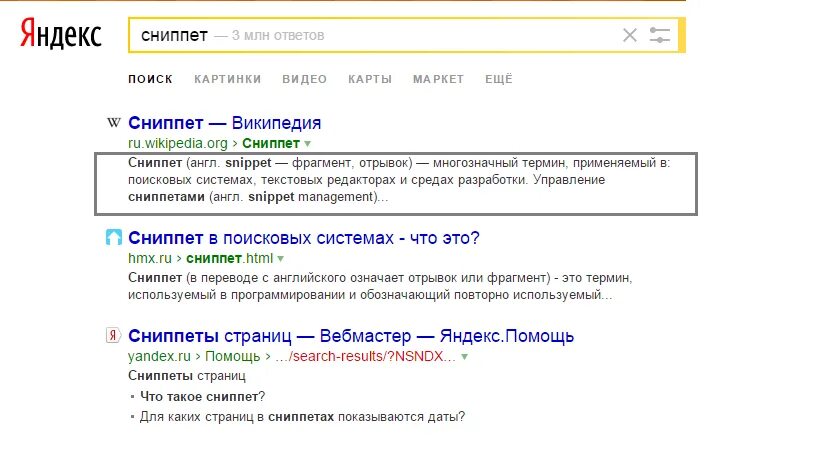Click the red search-results/?NSNDX breadcrumb
Viewport: 832px width, 467px height.
point(365,356)
